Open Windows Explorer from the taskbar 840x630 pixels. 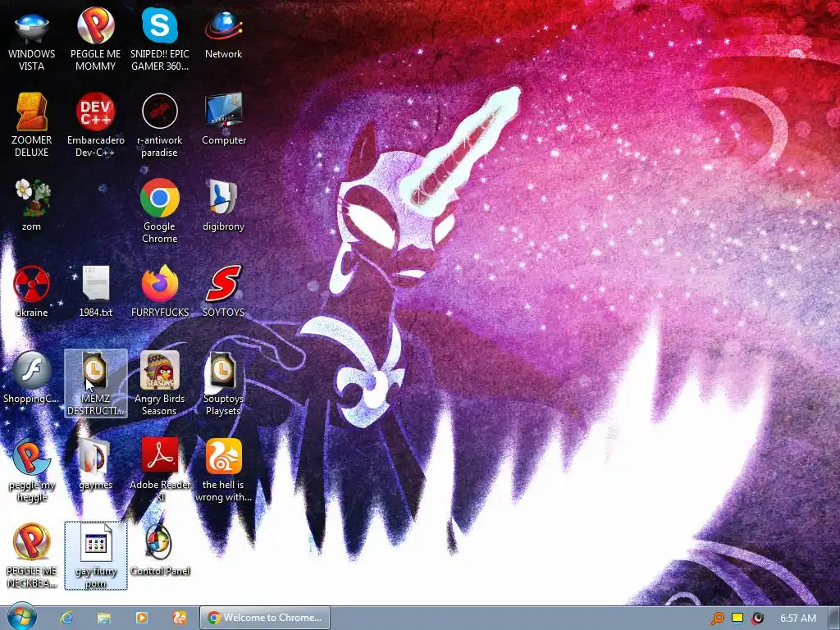point(104,618)
